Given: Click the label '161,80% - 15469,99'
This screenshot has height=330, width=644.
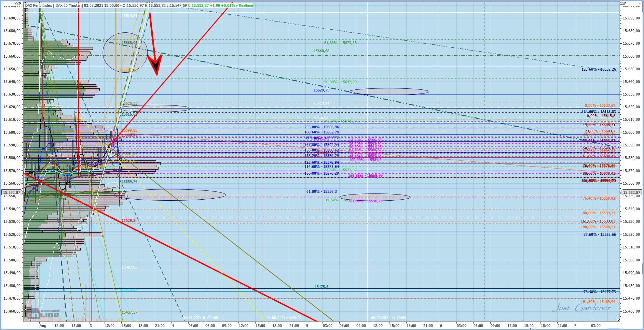Looking at the screenshot, I should [599, 302].
